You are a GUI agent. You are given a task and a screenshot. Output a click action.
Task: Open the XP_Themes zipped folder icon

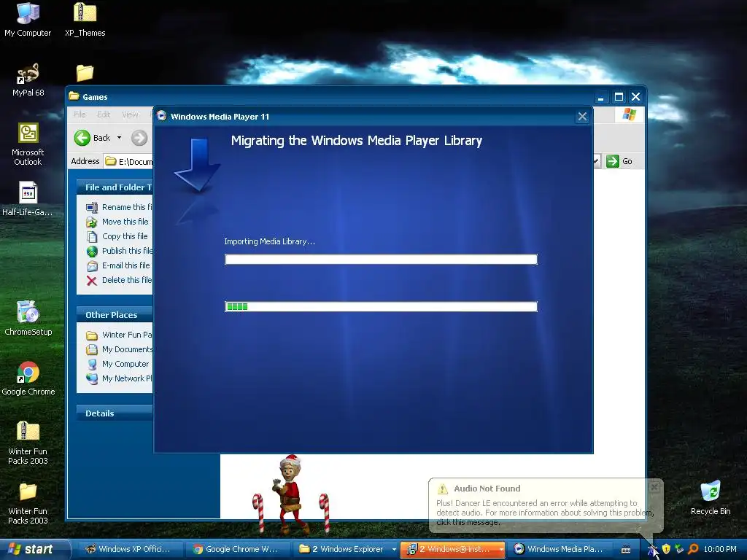(x=85, y=19)
